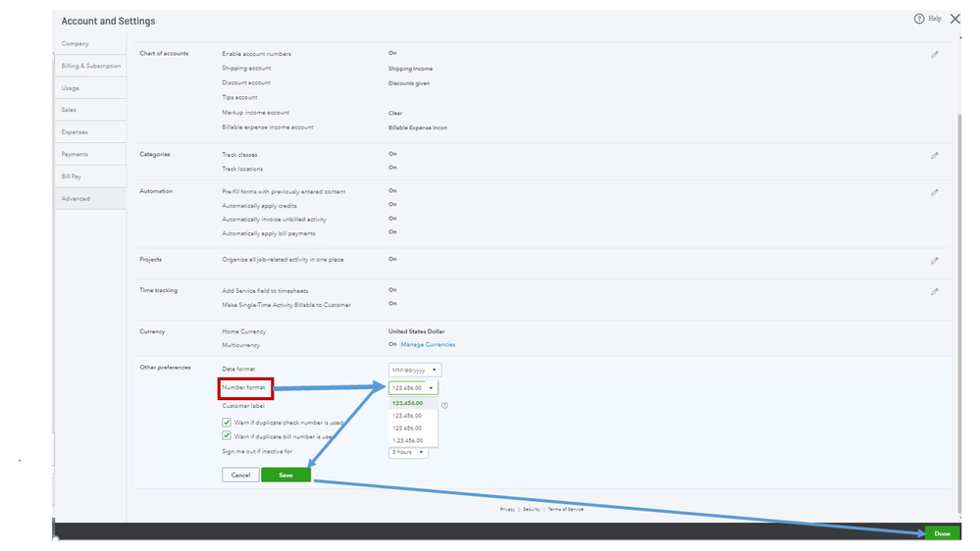
Task: Click the Help question mark icon
Action: 919,19
